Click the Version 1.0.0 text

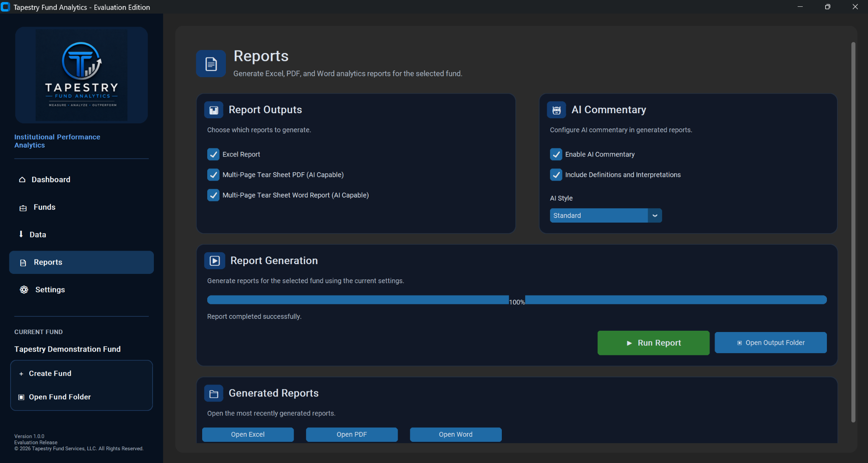(x=29, y=436)
